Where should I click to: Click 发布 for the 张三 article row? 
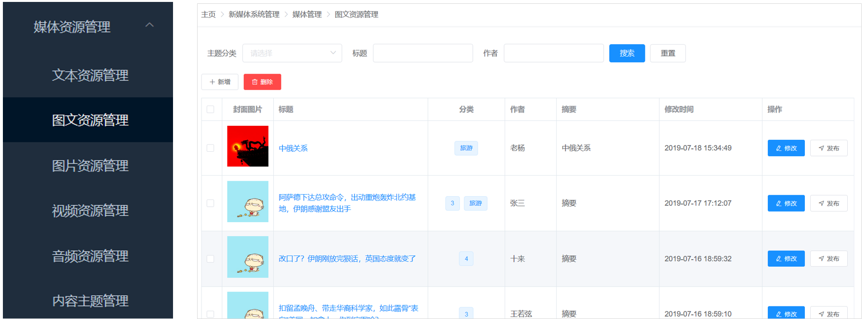click(x=828, y=203)
